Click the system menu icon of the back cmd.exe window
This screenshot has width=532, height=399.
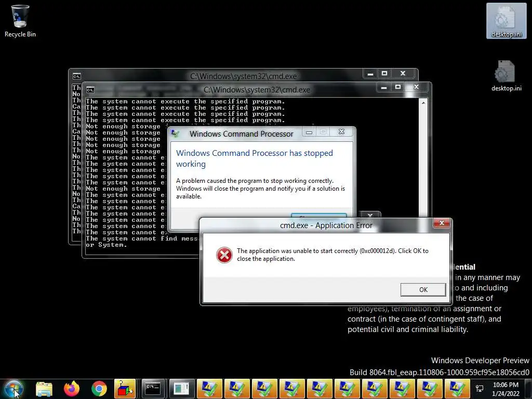point(77,76)
